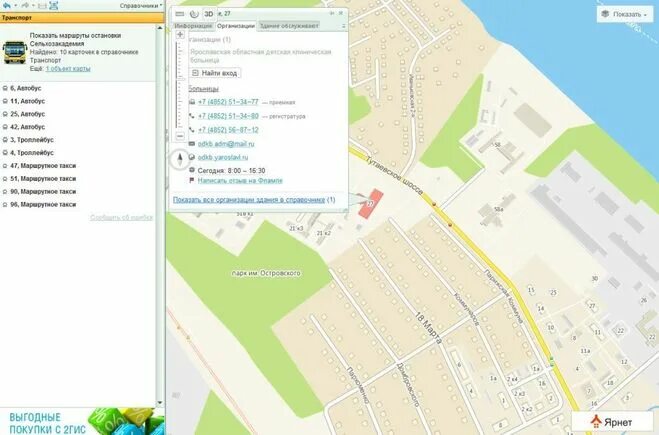Viewport: 659px width, 435px height.
Task: Click the 'Найти вход' button
Action: (x=215, y=73)
